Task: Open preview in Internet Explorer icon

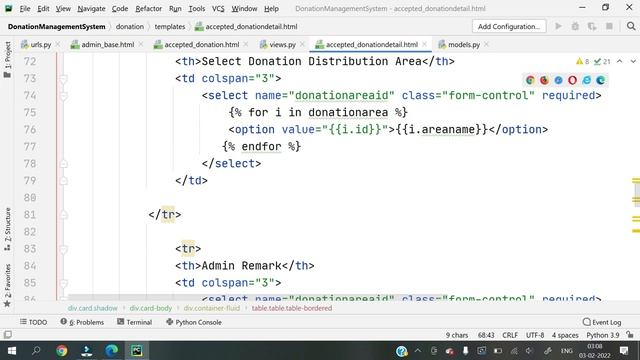Action: [587, 80]
